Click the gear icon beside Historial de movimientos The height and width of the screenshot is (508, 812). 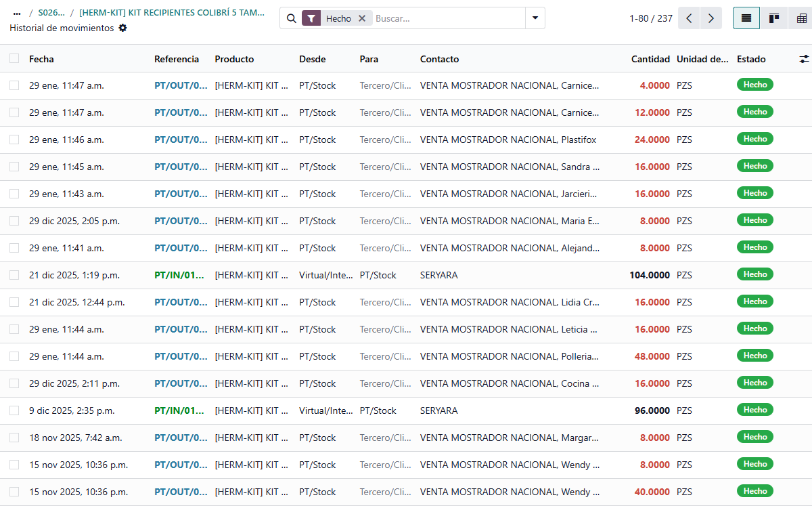click(x=122, y=28)
